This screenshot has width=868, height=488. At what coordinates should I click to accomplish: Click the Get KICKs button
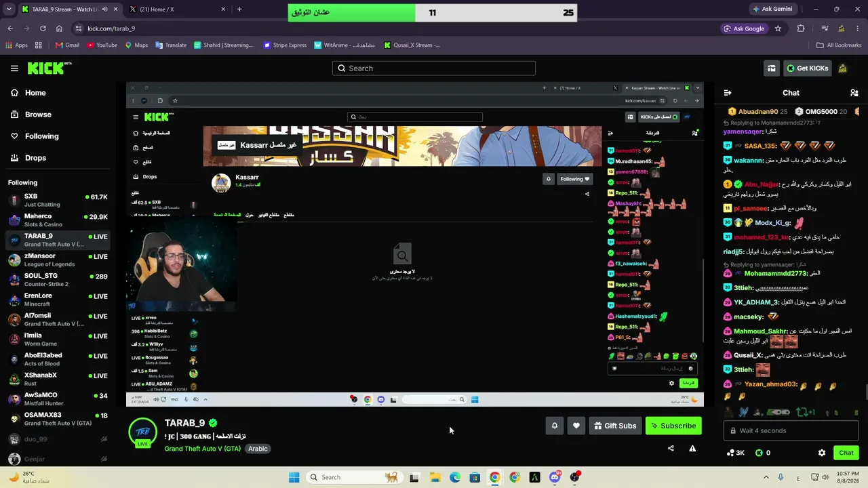(x=807, y=68)
